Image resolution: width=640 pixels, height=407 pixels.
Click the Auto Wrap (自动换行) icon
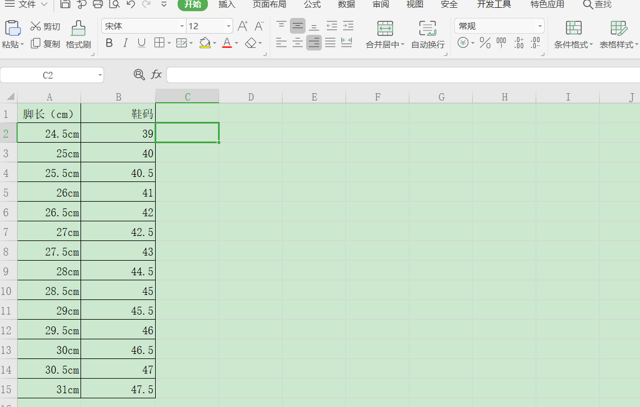point(427,29)
